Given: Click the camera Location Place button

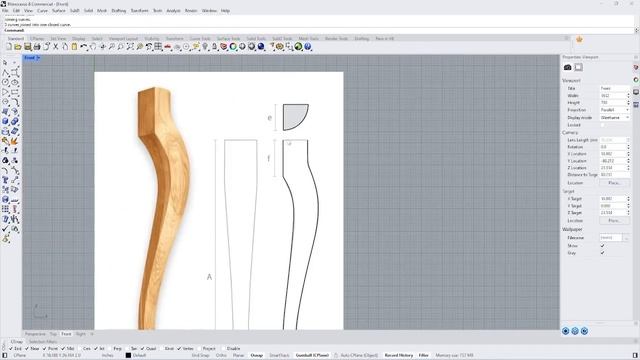Looking at the screenshot, I should tap(614, 183).
